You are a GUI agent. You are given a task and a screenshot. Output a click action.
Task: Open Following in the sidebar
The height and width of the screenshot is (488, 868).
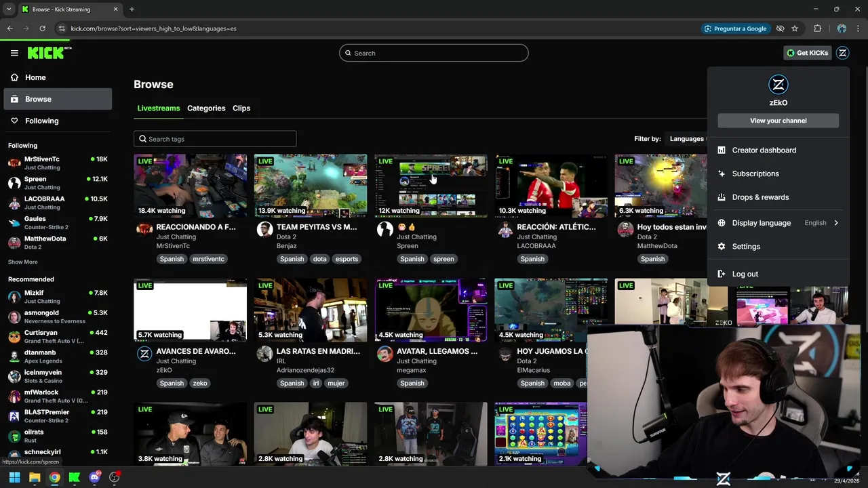58,121
